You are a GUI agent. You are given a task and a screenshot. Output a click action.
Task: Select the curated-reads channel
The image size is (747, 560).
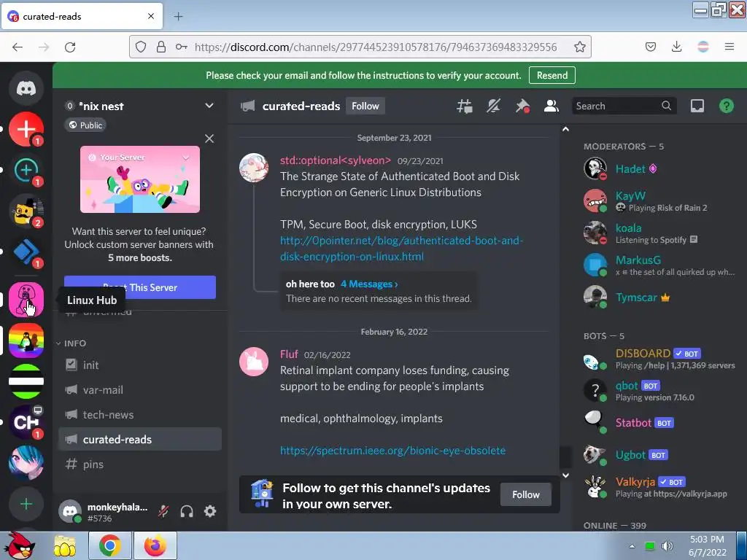(x=140, y=439)
